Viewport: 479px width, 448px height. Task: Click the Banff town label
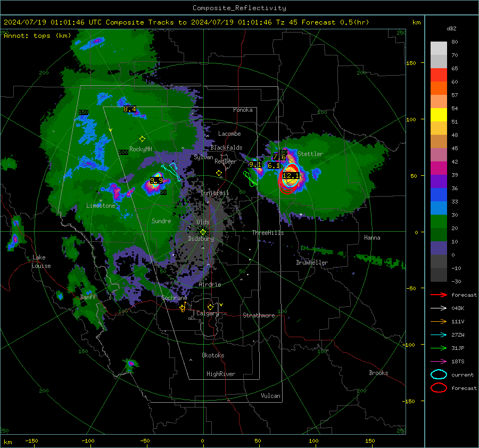tap(88, 297)
